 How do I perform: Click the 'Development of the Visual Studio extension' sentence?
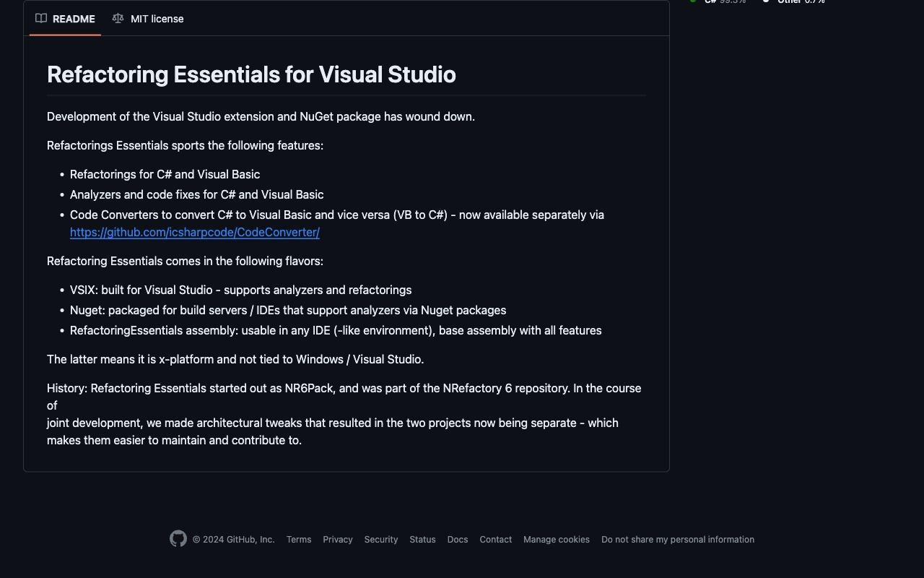[261, 116]
